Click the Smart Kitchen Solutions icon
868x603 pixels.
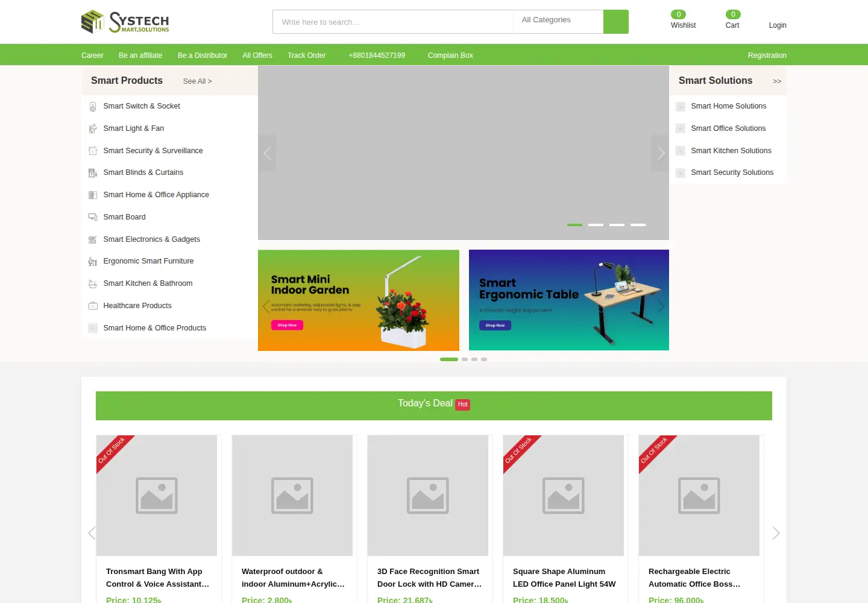click(681, 151)
